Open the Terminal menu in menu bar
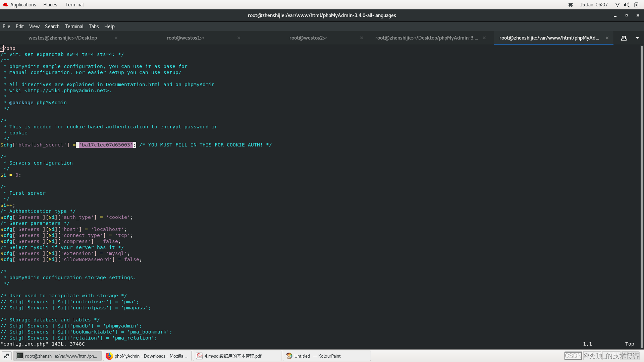Viewport: 644px width, 362px height. (x=74, y=26)
